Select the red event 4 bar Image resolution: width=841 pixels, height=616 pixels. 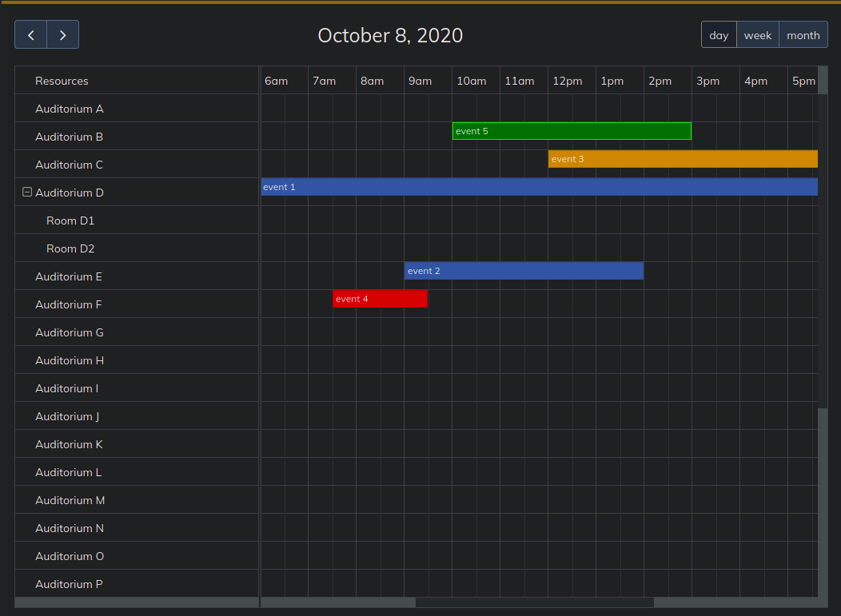380,299
